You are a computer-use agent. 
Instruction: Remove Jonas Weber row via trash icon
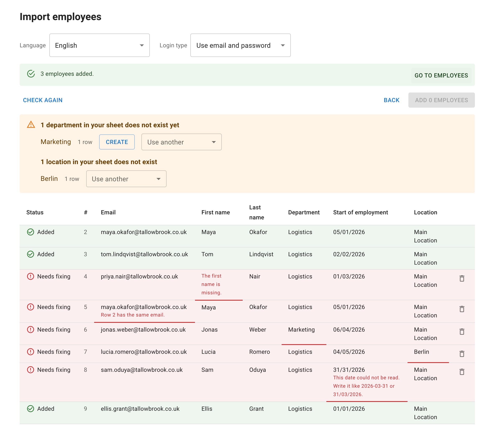pyautogui.click(x=462, y=332)
